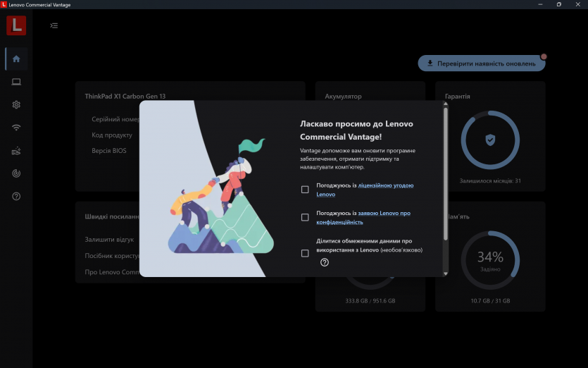
Task: Open the settings gear in sidebar
Action: coord(16,104)
